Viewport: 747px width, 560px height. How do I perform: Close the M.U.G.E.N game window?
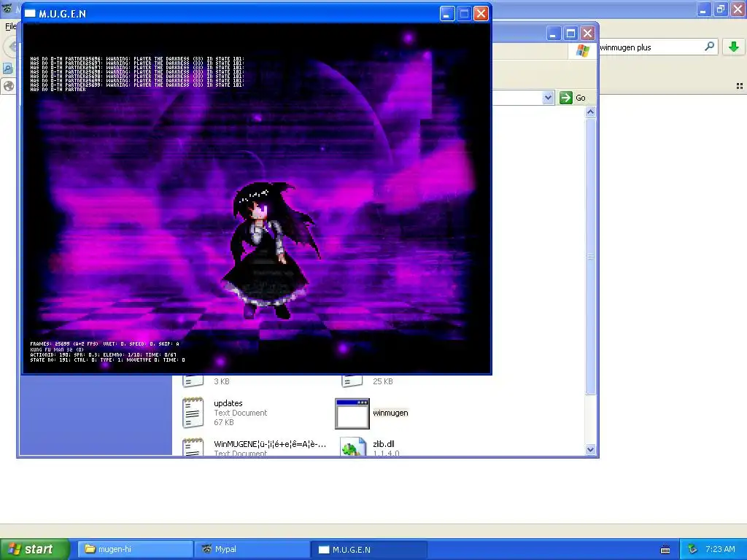(x=481, y=14)
